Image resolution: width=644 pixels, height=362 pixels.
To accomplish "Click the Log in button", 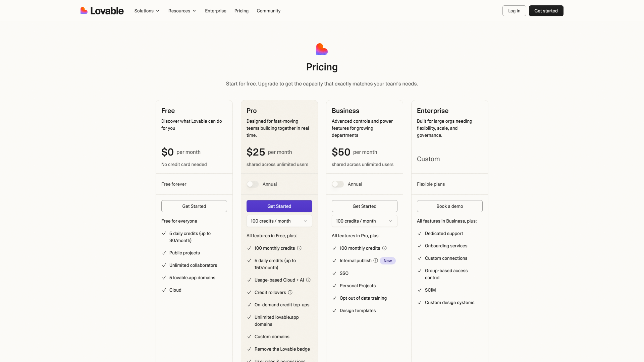I will 514,11.
